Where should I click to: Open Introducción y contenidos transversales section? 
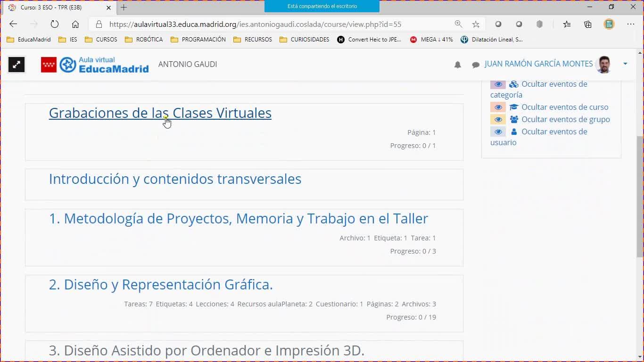[x=175, y=179]
